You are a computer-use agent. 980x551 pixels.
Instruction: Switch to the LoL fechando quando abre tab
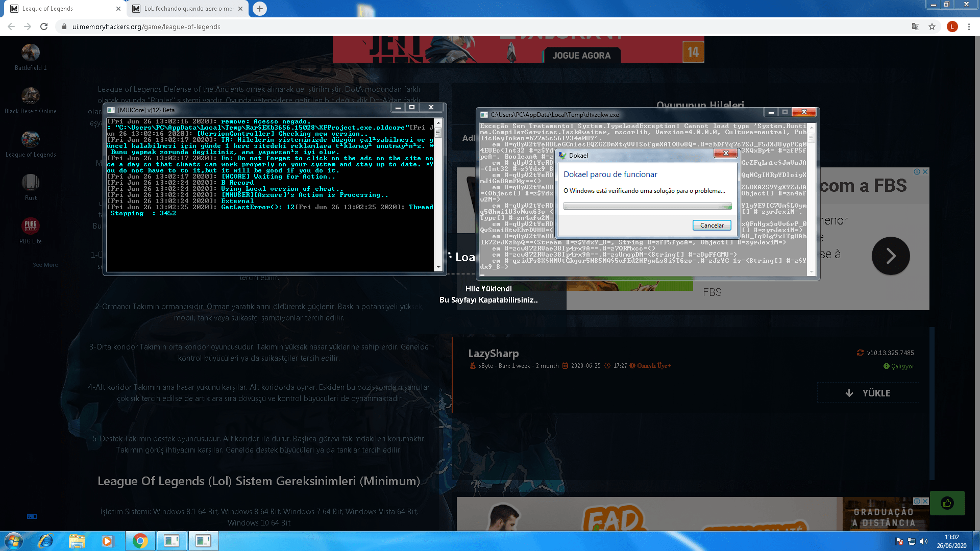[188, 9]
